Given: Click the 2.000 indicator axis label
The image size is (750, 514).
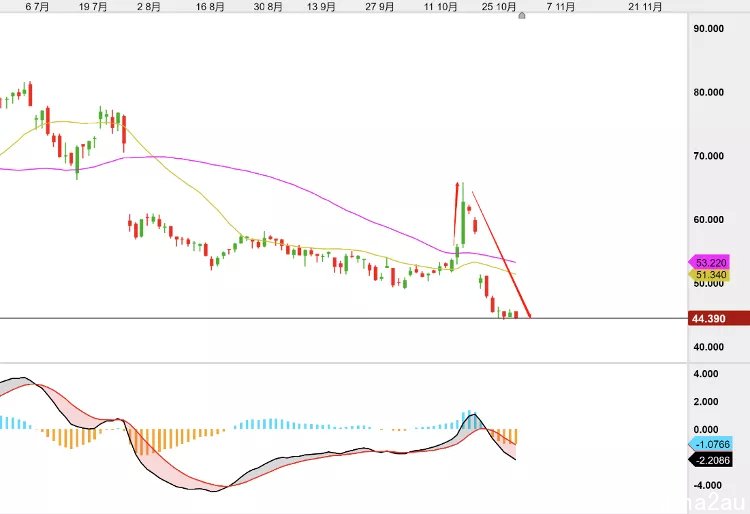Looking at the screenshot, I should pos(706,402).
